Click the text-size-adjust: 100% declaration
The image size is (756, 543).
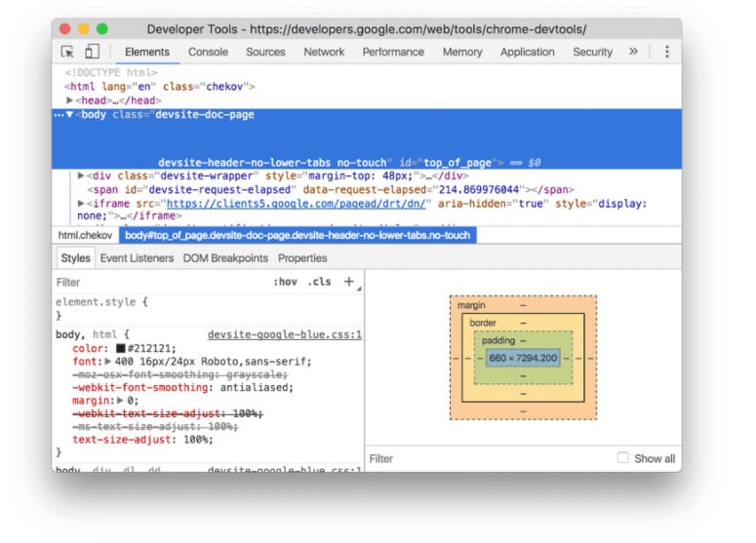[142, 440]
